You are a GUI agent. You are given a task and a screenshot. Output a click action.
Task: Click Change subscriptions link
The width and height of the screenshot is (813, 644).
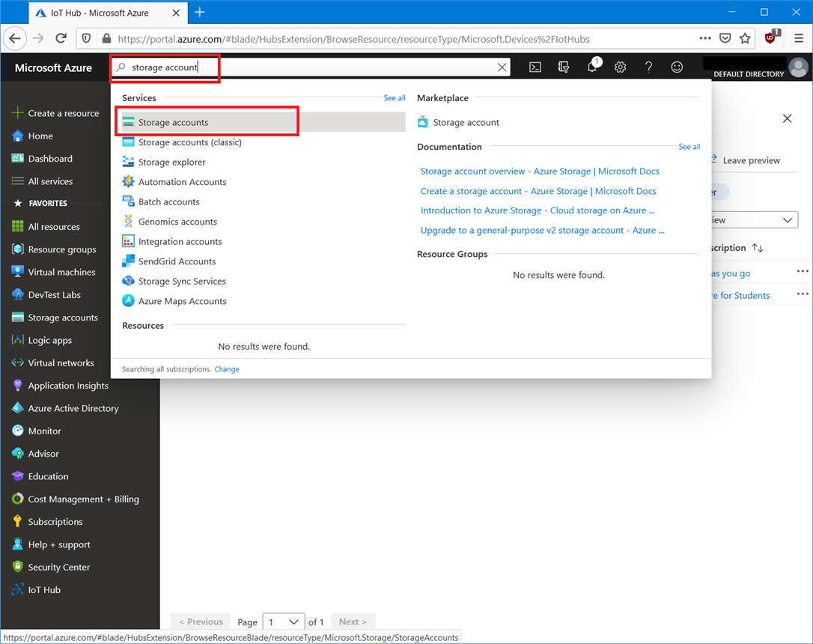[227, 369]
